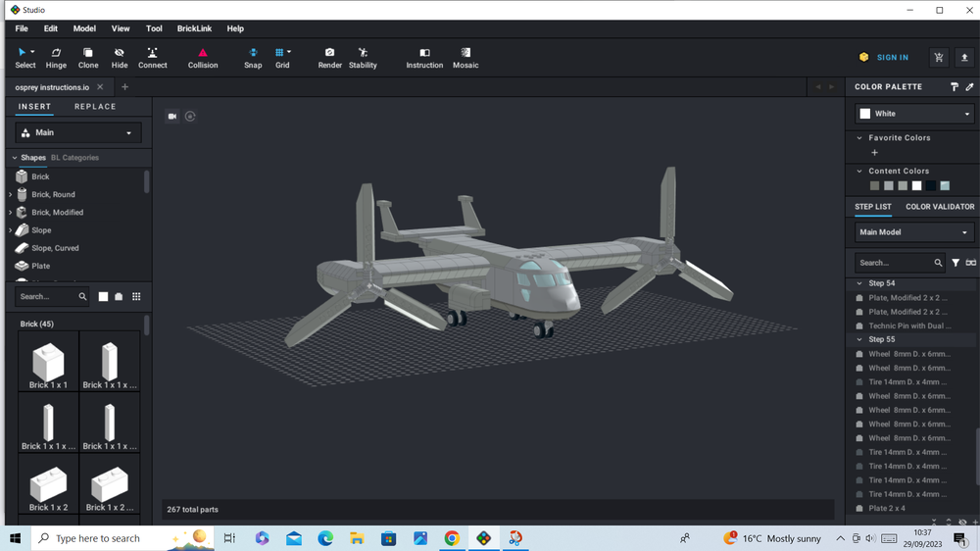Click the color picker eyedropper
This screenshot has height=551, width=980.
click(969, 87)
